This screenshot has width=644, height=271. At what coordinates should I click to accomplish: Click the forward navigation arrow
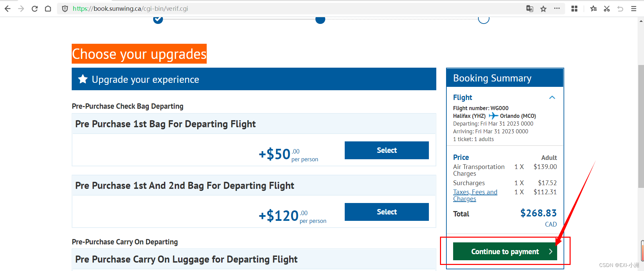(21, 8)
